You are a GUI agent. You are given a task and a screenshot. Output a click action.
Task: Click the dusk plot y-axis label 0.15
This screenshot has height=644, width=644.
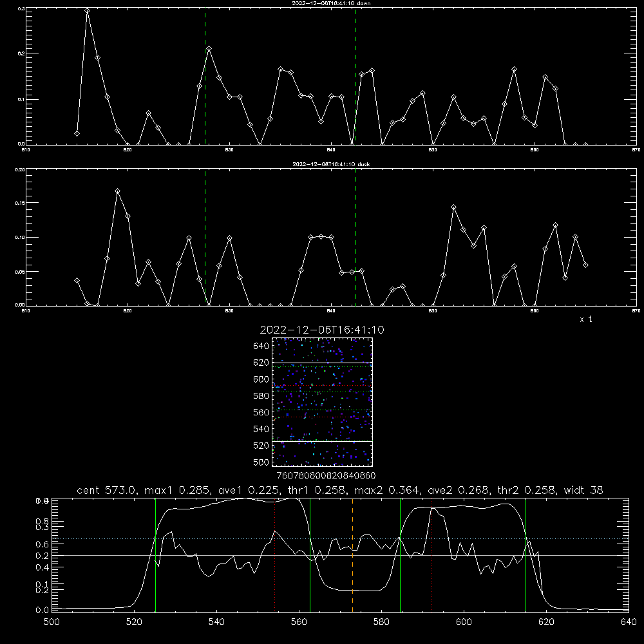tap(21, 203)
